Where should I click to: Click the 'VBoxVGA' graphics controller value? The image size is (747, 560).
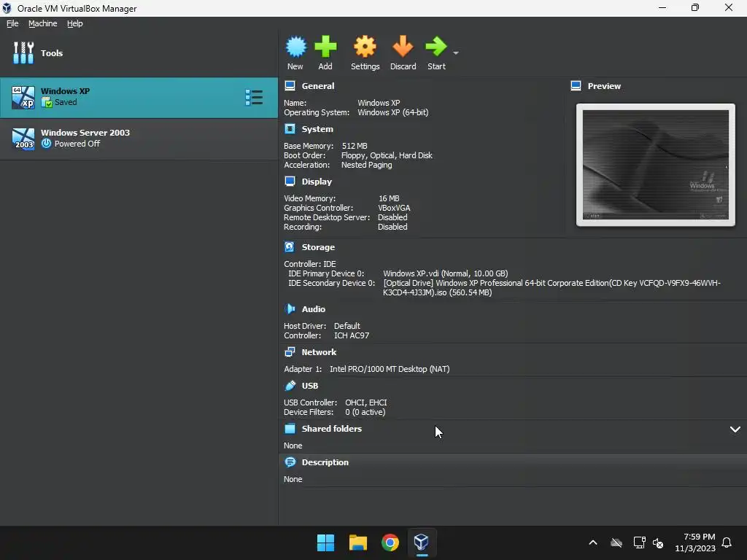click(x=394, y=208)
